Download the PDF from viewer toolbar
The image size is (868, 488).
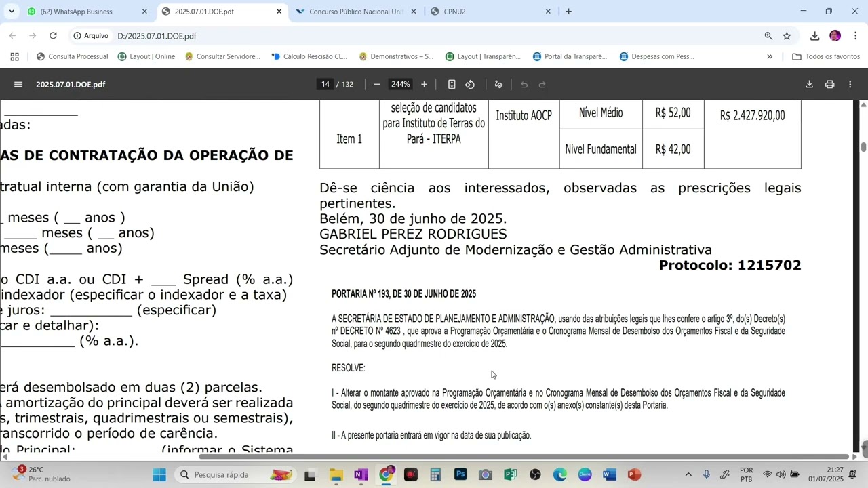tap(809, 85)
